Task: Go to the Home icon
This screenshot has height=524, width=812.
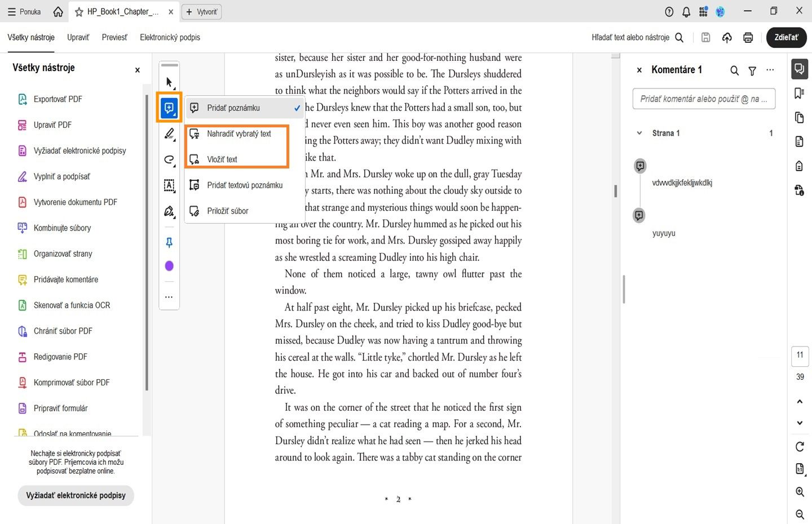Action: pos(58,11)
